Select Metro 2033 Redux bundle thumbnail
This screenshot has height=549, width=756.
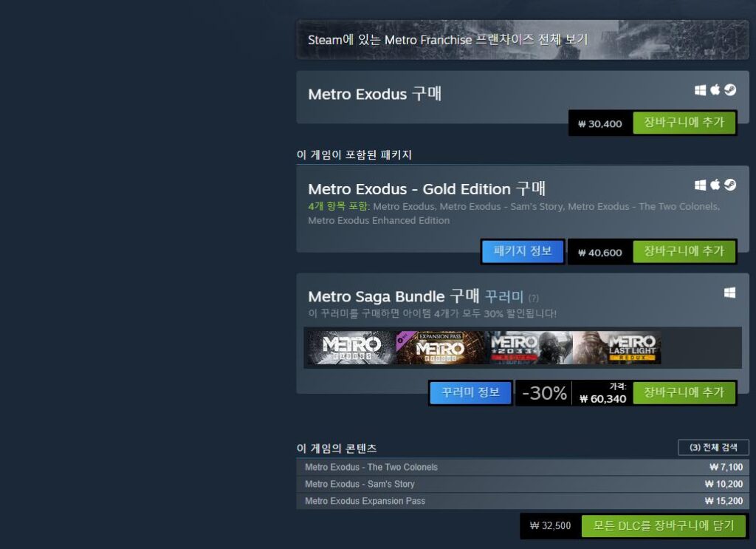point(529,347)
